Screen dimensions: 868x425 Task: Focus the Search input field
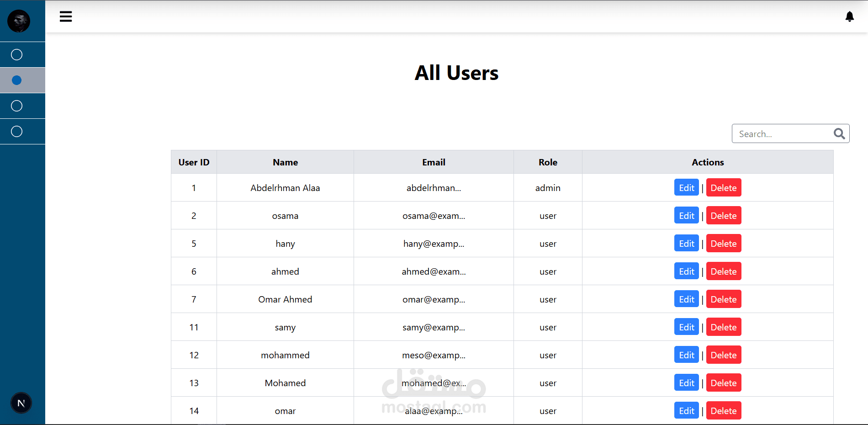782,134
